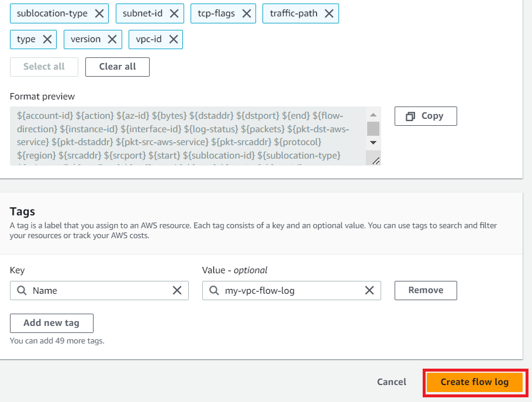This screenshot has height=402, width=532.
Task: Add a new tag entry
Action: (51, 323)
